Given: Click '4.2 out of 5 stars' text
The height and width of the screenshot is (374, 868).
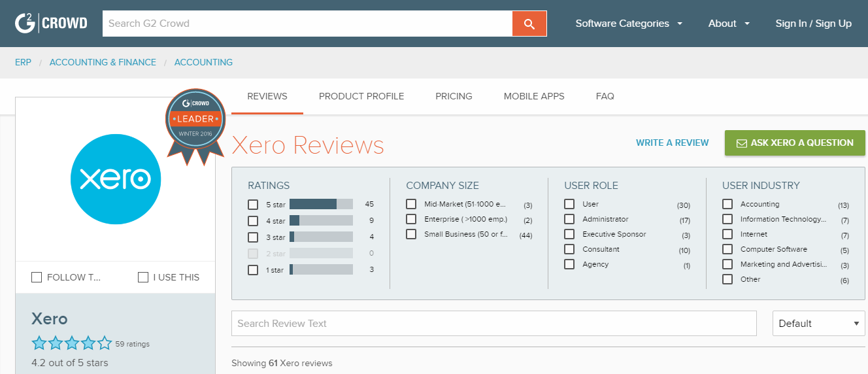Looking at the screenshot, I should click(x=70, y=362).
